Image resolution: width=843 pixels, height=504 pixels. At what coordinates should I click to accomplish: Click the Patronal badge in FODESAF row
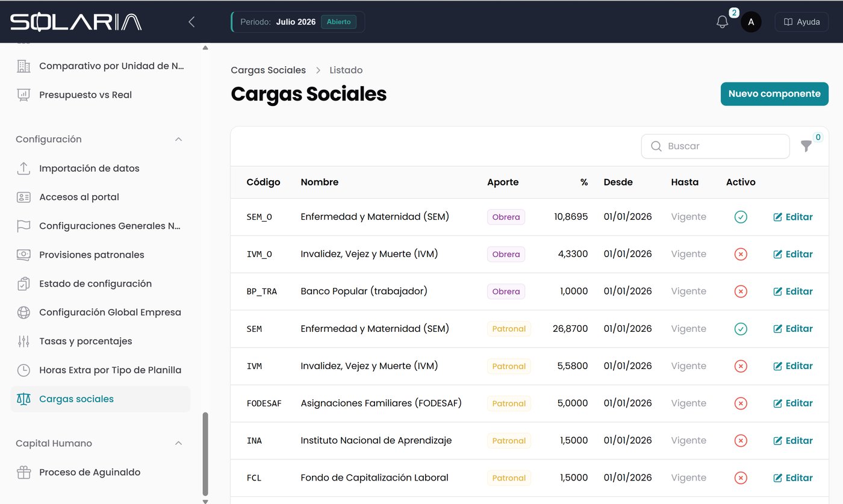[509, 403]
